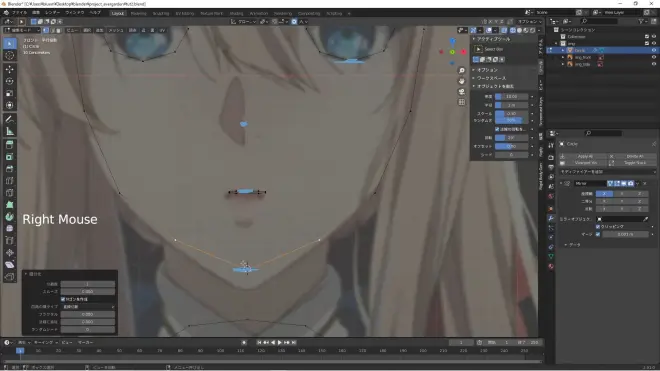
Task: Toggle the Clipping checkbox in Mirror modifier
Action: tap(598, 227)
